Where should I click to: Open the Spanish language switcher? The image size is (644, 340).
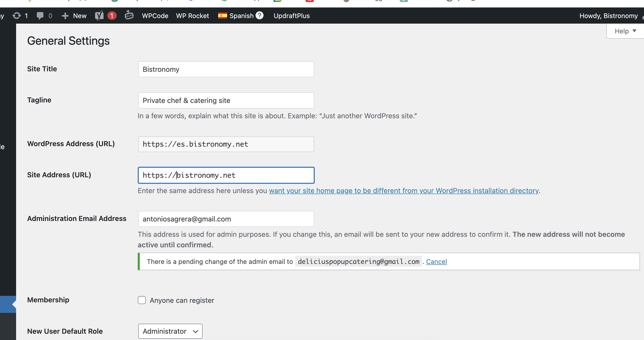coord(241,16)
